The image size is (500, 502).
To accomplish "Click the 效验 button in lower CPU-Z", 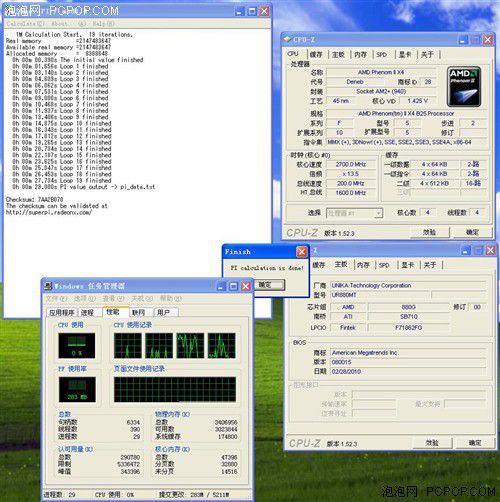I will 432,443.
